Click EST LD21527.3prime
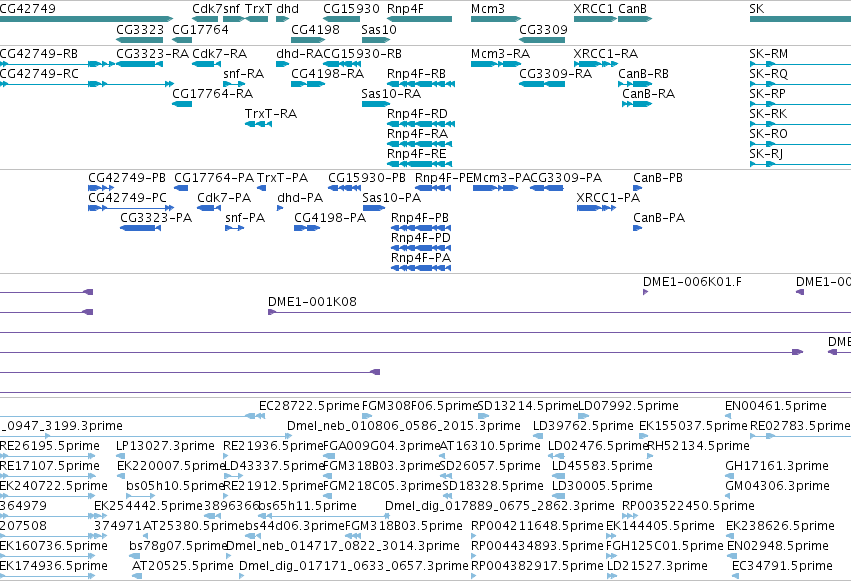Image resolution: width=851 pixels, height=581 pixels. point(657,566)
